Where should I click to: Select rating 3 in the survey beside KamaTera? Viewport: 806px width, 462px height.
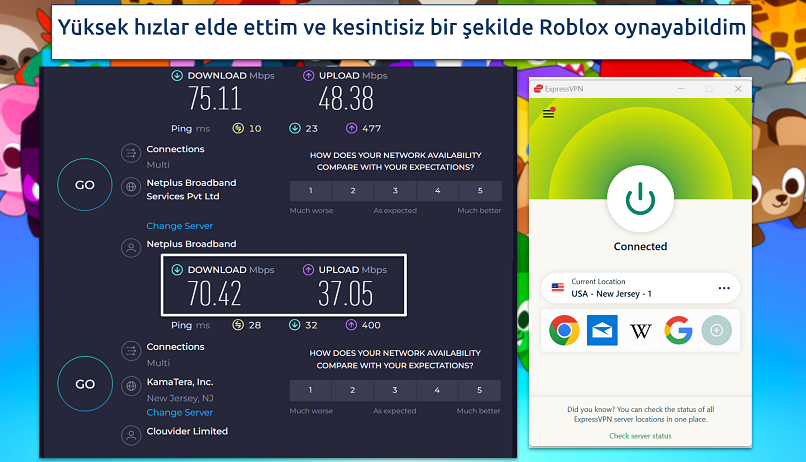pos(395,389)
